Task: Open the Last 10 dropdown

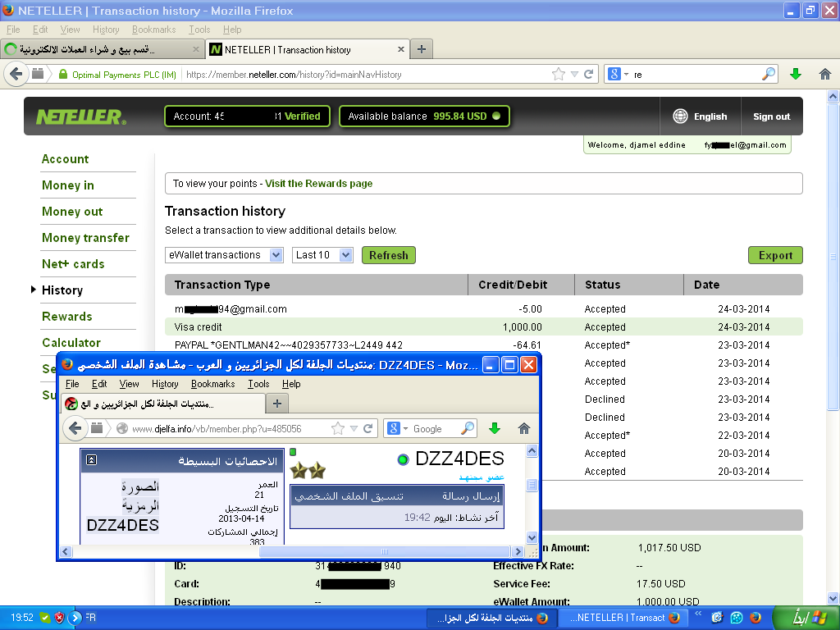Action: [x=322, y=255]
